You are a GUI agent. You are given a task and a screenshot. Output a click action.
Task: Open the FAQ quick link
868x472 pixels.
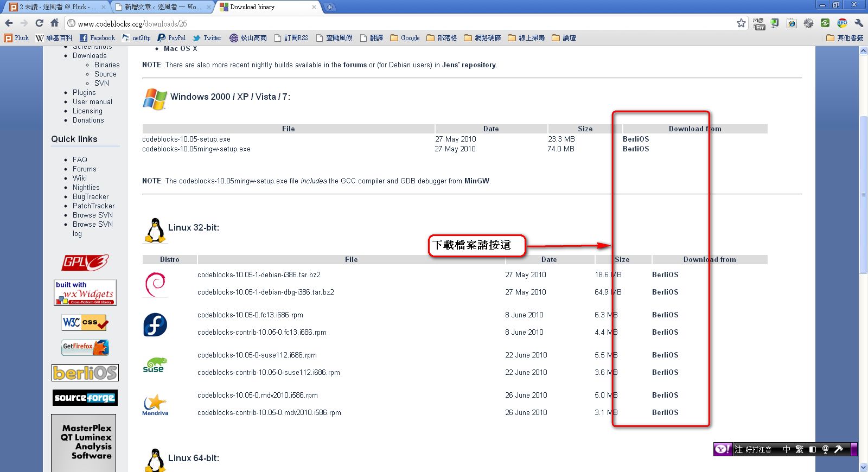click(x=80, y=160)
